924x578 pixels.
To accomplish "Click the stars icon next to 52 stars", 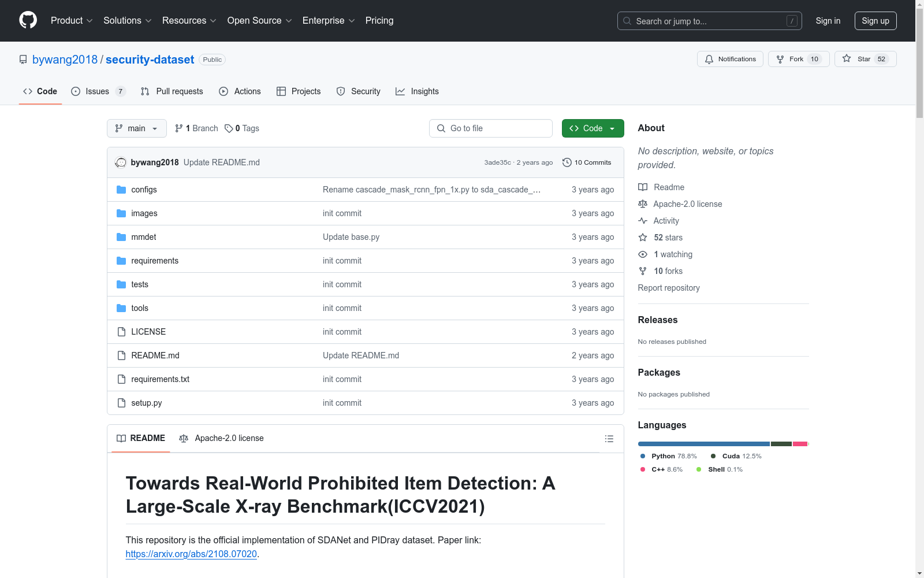I will click(643, 238).
